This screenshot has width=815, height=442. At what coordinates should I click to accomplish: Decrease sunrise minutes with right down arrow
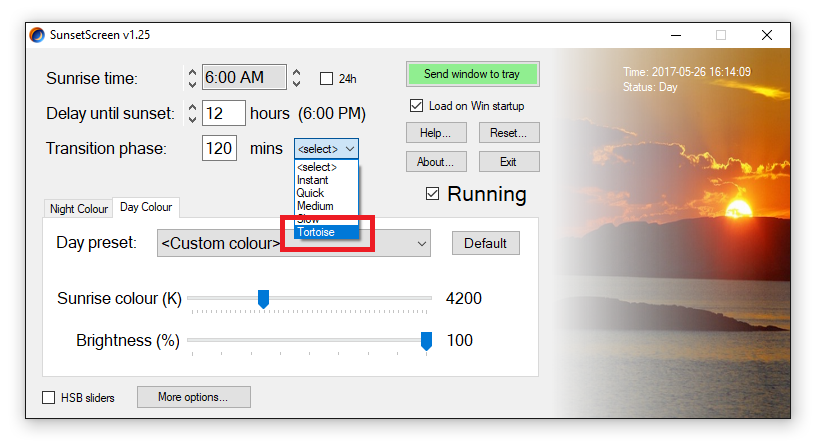[x=296, y=83]
